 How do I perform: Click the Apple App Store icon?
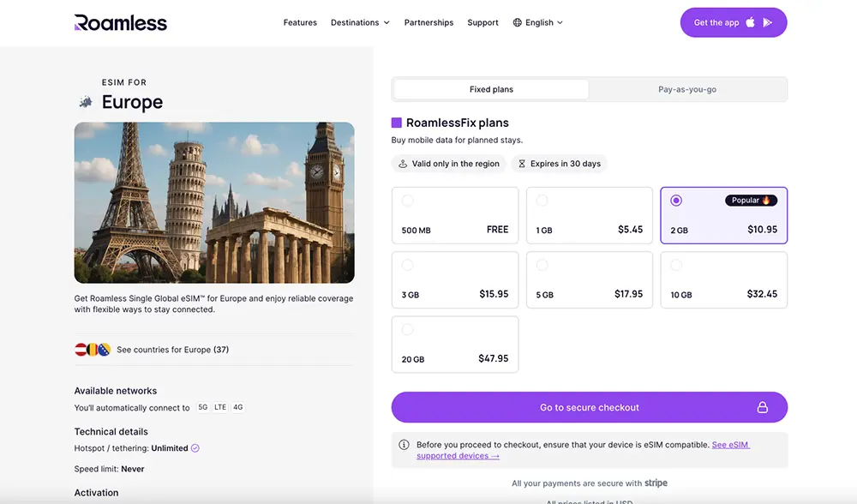pyautogui.click(x=751, y=22)
